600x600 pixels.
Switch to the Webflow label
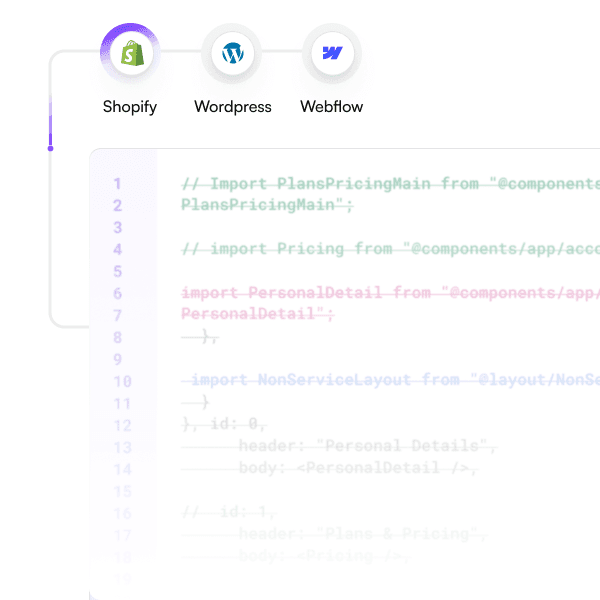coord(331,106)
